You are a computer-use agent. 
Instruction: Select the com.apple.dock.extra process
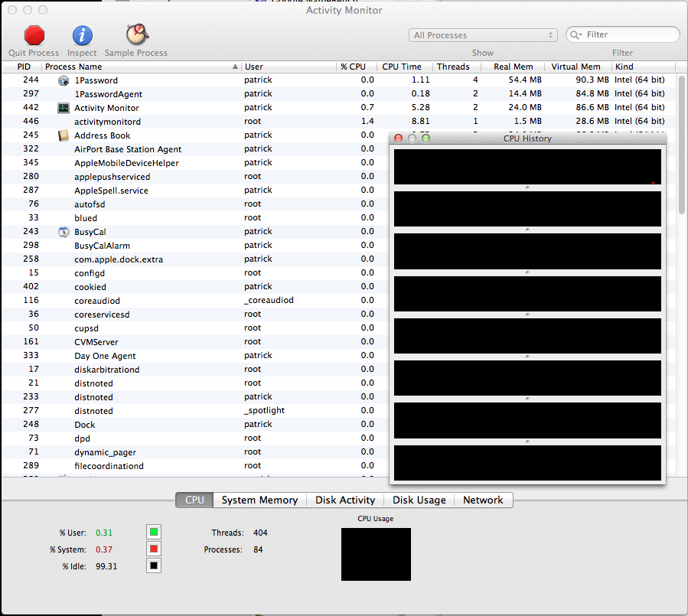point(195,259)
